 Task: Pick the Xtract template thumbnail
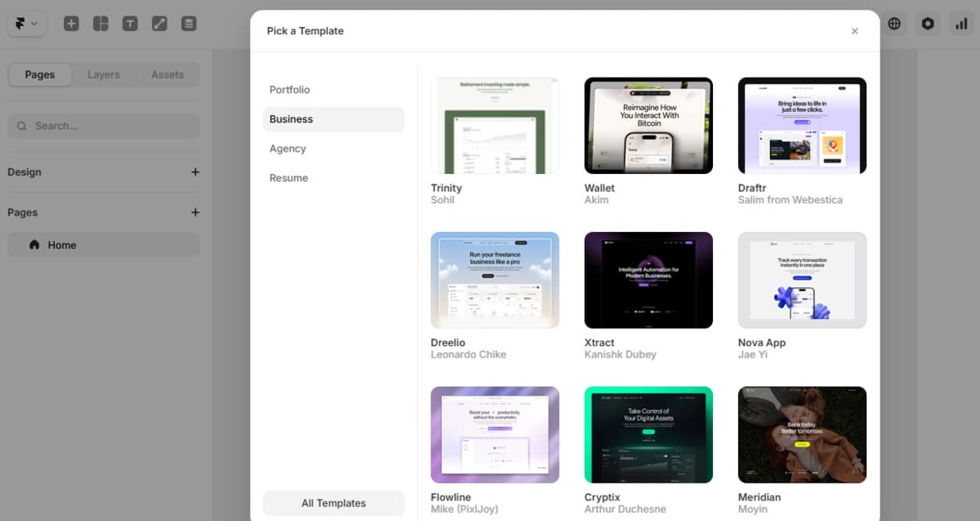pyautogui.click(x=648, y=280)
